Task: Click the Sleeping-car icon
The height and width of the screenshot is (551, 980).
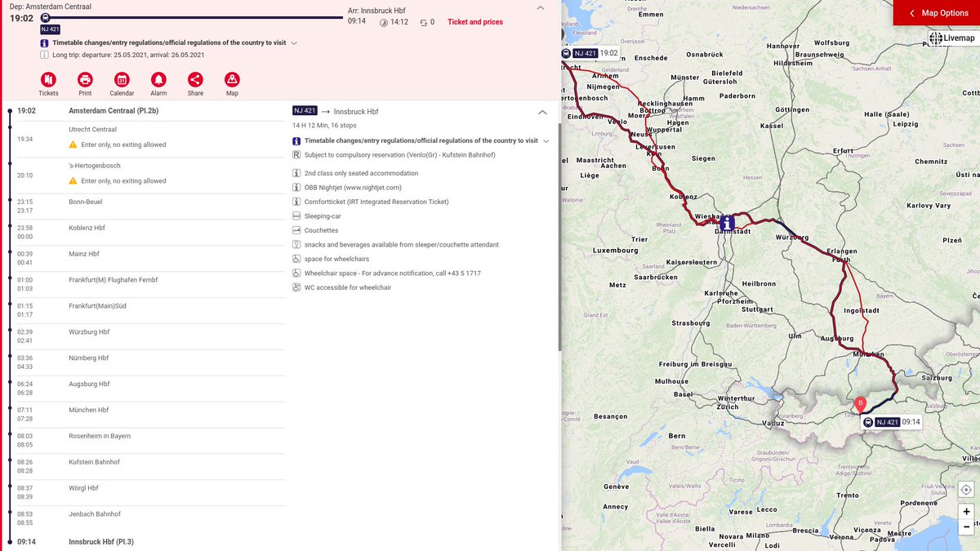Action: pos(296,216)
